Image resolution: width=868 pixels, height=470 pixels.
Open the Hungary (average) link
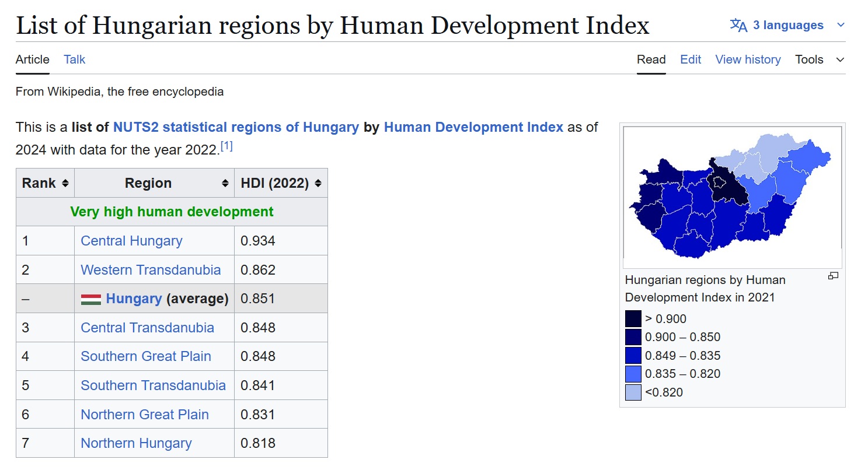tap(134, 299)
